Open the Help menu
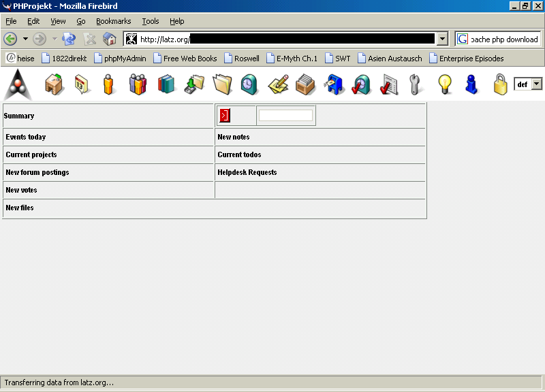 click(177, 21)
